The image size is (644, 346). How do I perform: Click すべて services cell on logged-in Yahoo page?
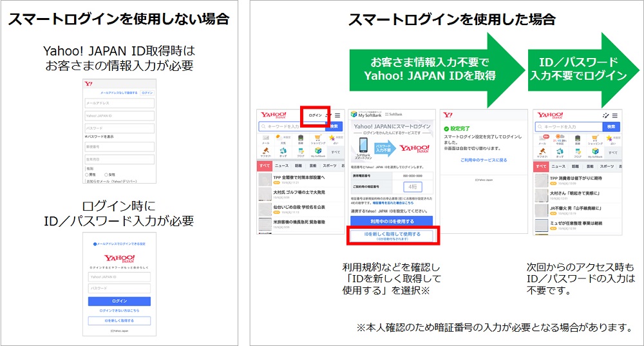point(613,153)
